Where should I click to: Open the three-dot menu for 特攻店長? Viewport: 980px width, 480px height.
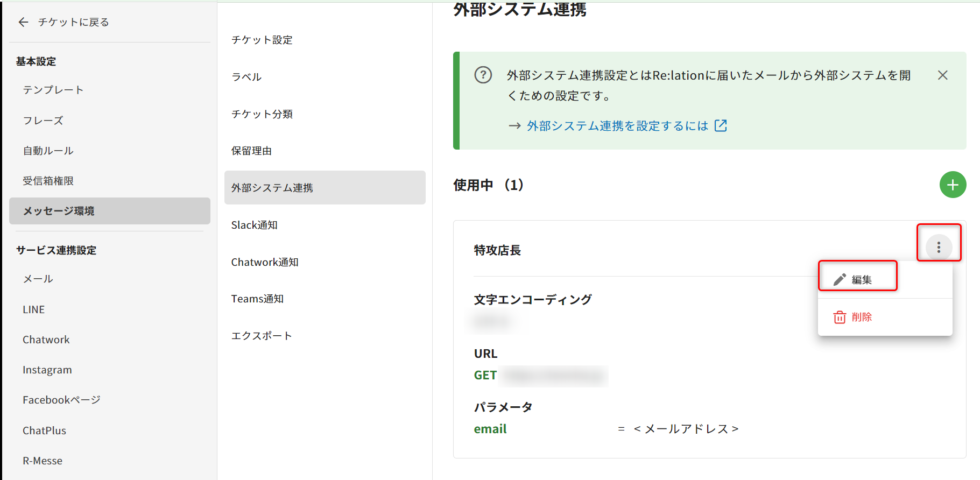pyautogui.click(x=939, y=247)
